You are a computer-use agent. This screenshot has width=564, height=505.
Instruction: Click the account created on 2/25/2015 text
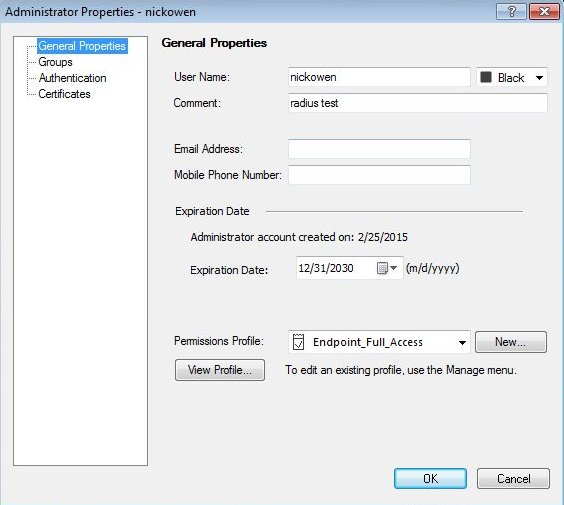(299, 237)
